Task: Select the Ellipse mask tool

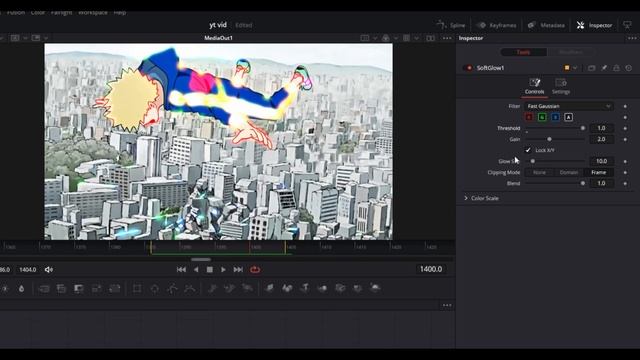Action: click(x=155, y=289)
